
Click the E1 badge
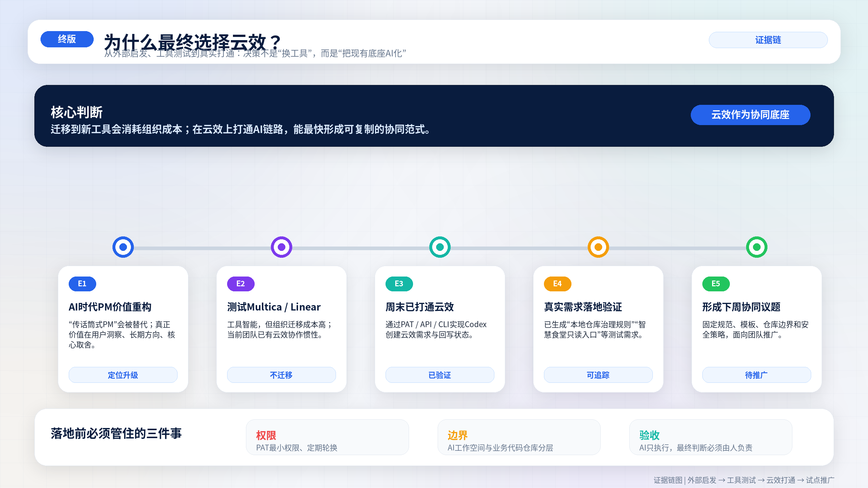click(x=82, y=284)
